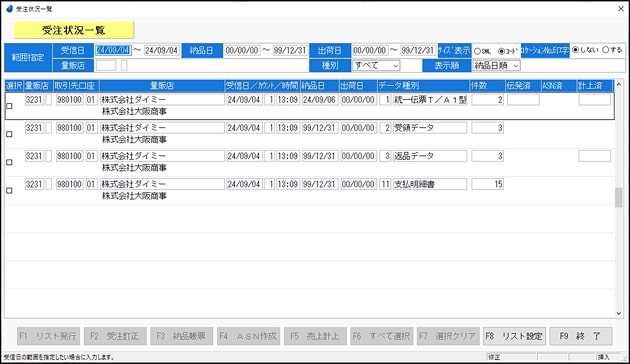The image size is (630, 364).
Task: Click the F5 売上計上 button
Action: (x=315, y=336)
